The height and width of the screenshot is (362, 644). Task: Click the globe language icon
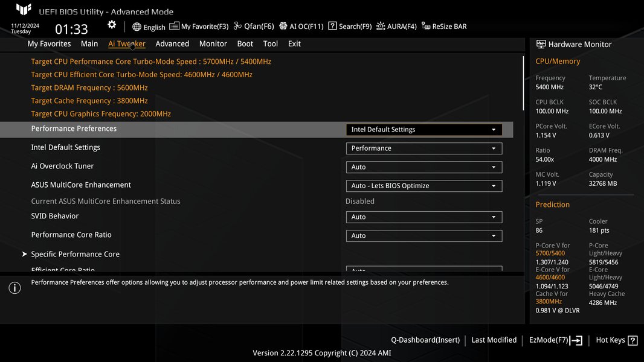[x=137, y=27]
